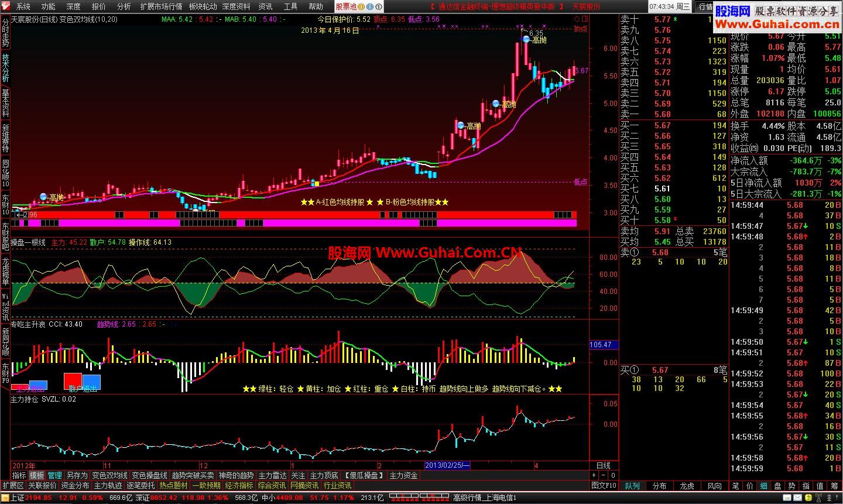Switch to the 队列 tab
Screen dimensions: 843x504
tap(632, 486)
